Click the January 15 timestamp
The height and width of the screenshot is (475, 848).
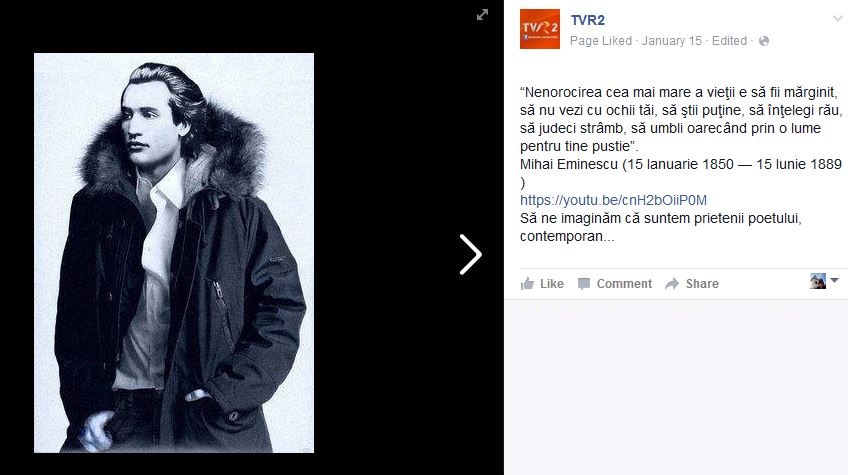pyautogui.click(x=671, y=41)
